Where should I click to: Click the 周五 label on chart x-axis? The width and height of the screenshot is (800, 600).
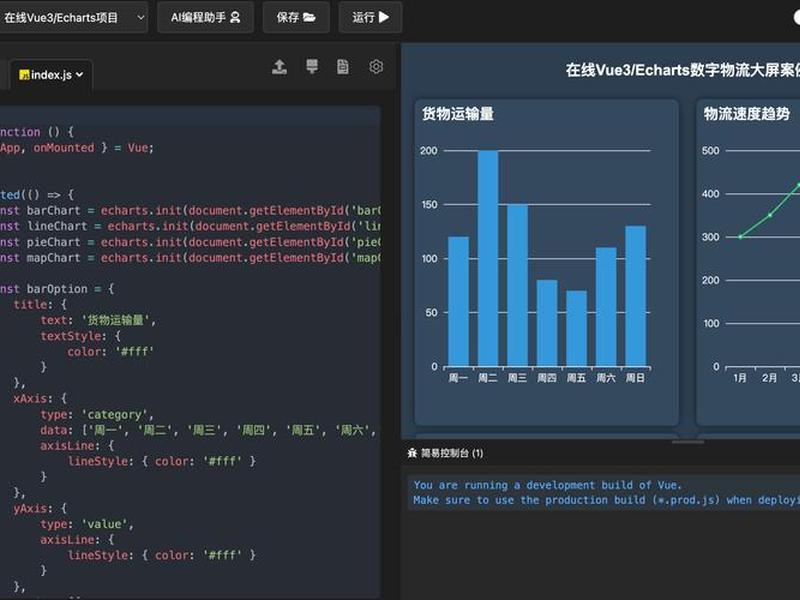point(577,378)
